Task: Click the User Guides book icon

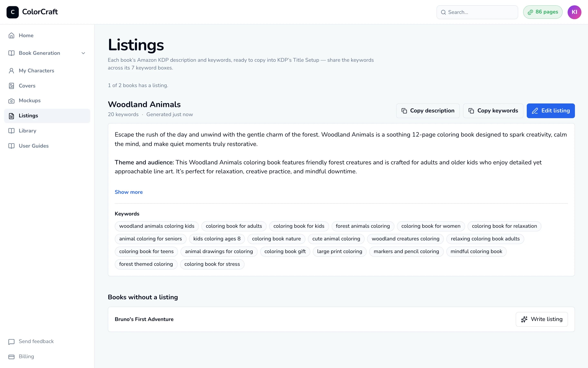Action: click(11, 146)
